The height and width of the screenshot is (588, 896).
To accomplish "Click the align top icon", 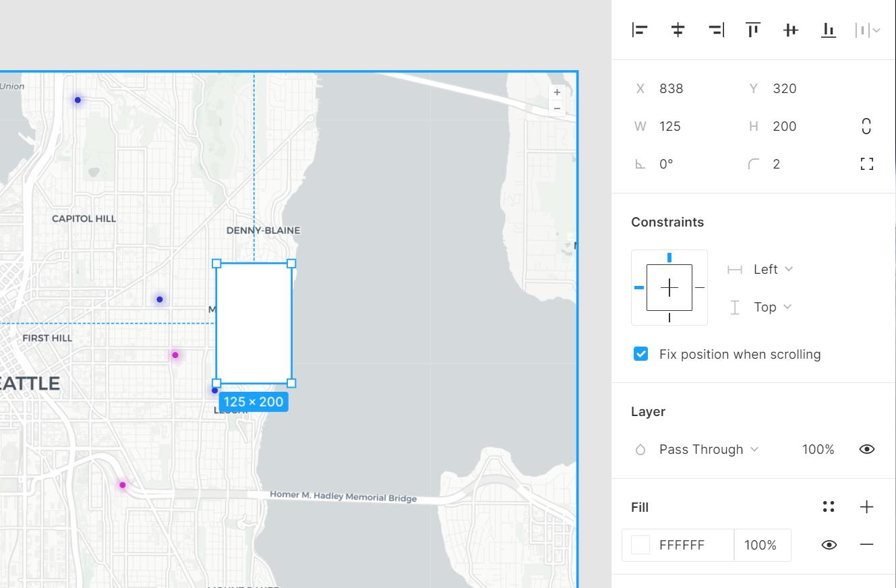I will tap(753, 30).
